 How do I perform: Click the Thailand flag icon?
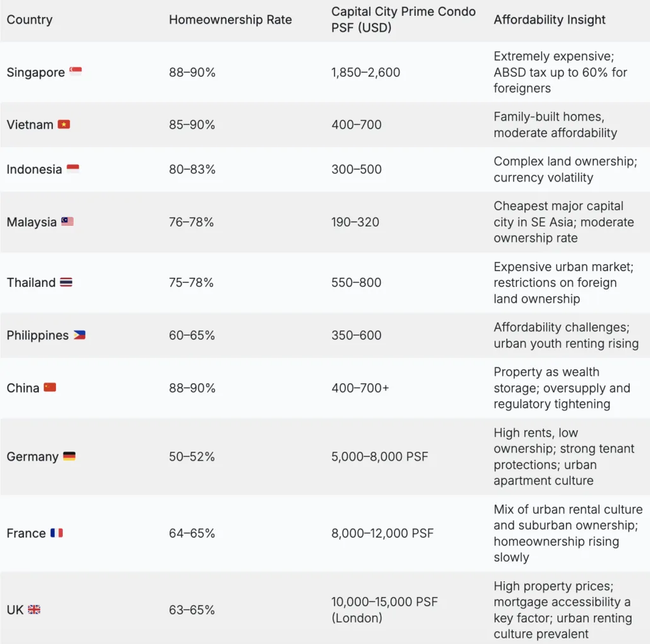66,282
